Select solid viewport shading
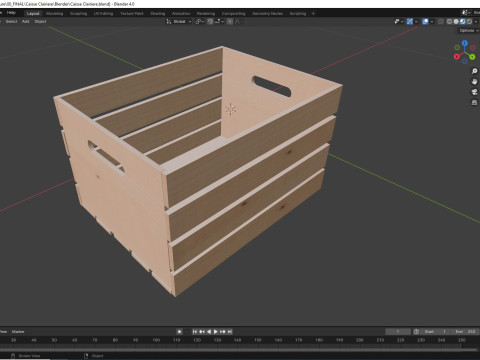Viewport: 480px width, 360px height. [x=456, y=21]
